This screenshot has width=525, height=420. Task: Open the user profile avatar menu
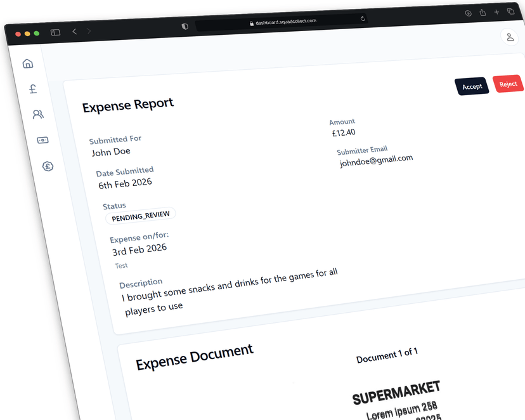click(x=509, y=37)
